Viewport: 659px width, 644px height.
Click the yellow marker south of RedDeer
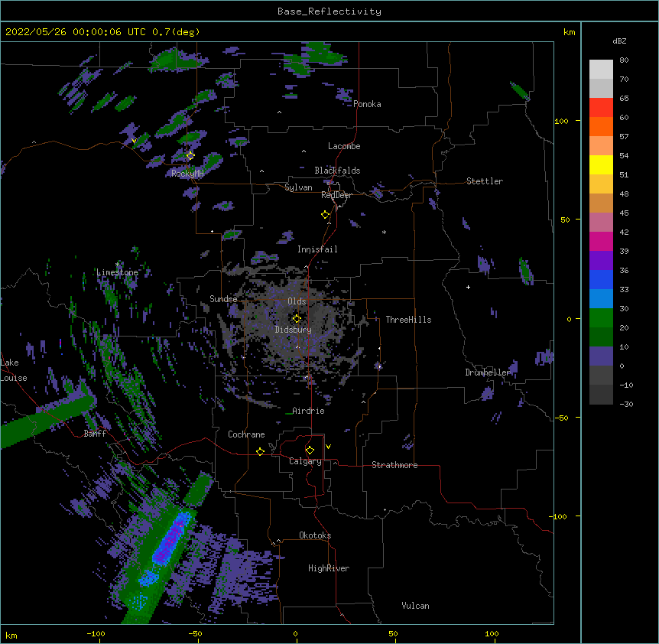click(325, 215)
